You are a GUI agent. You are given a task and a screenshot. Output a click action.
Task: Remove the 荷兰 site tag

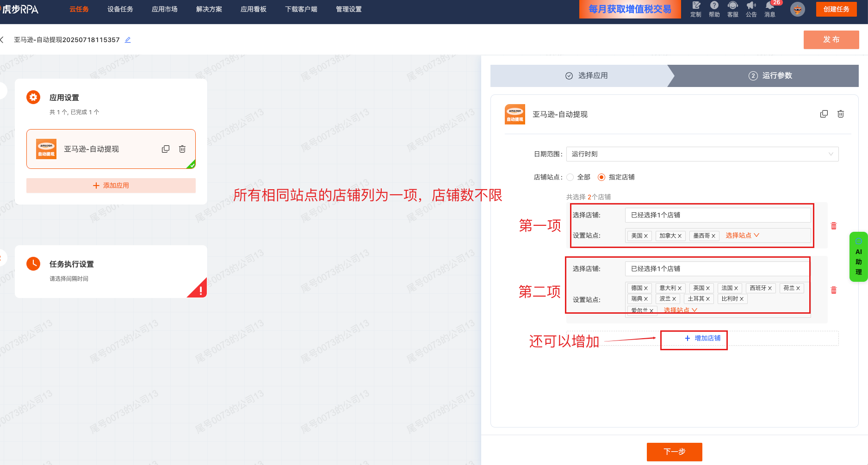click(798, 288)
